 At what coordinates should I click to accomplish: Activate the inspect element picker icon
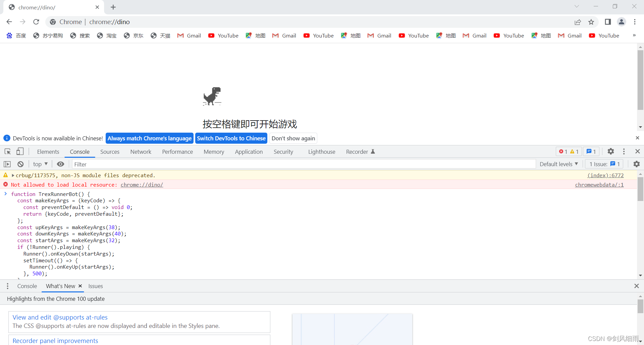pyautogui.click(x=7, y=152)
